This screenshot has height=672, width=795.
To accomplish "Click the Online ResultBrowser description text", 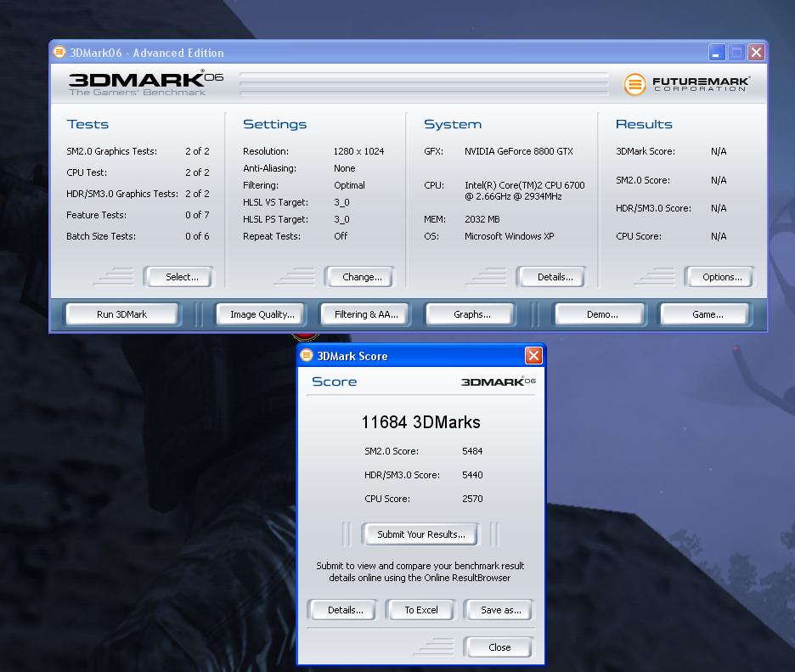I will [420, 572].
